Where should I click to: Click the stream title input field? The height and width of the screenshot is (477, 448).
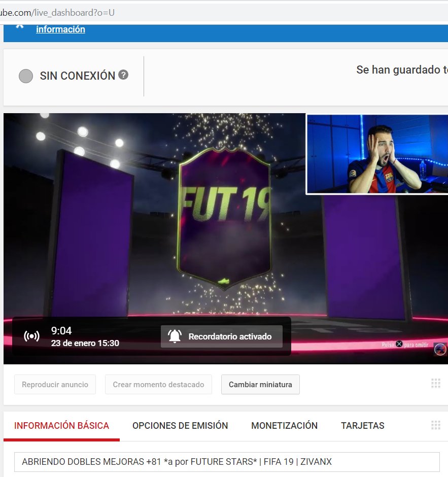tap(227, 462)
